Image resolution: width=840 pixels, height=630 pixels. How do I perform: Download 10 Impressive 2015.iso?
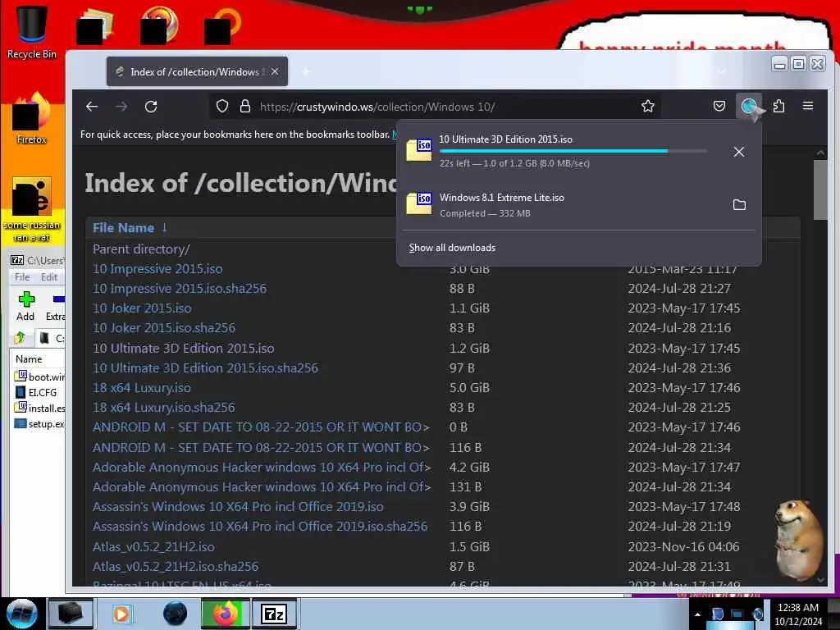[157, 269]
